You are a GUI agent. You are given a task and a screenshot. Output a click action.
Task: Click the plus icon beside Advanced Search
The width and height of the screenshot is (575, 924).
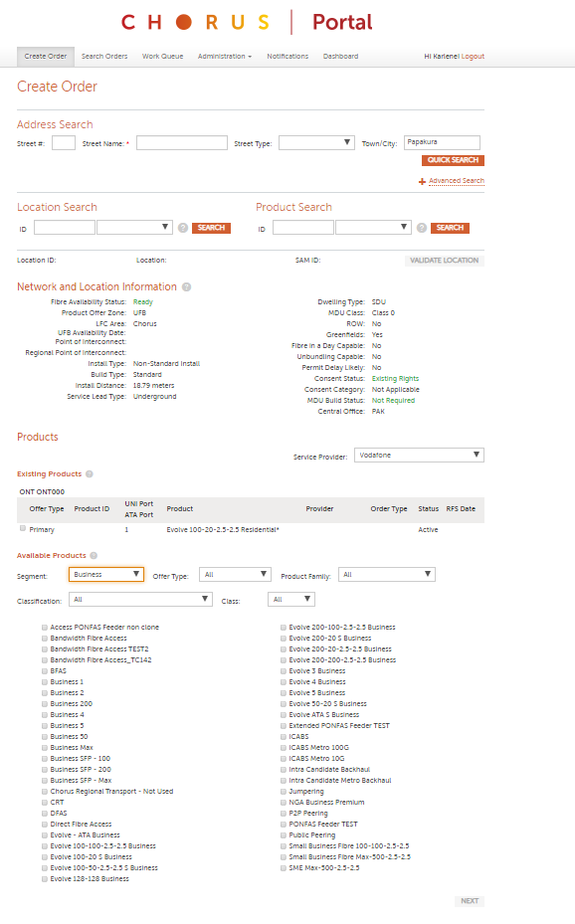coord(422,181)
